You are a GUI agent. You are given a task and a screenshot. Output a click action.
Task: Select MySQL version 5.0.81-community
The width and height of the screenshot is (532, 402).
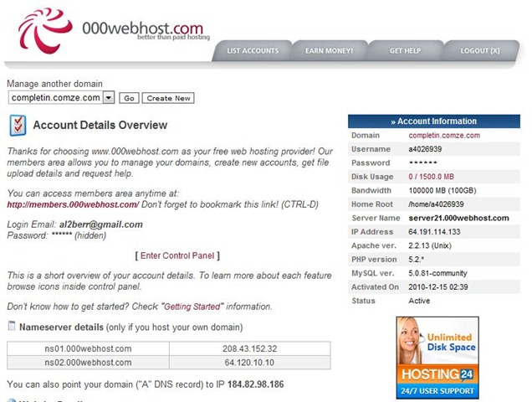[x=437, y=273]
